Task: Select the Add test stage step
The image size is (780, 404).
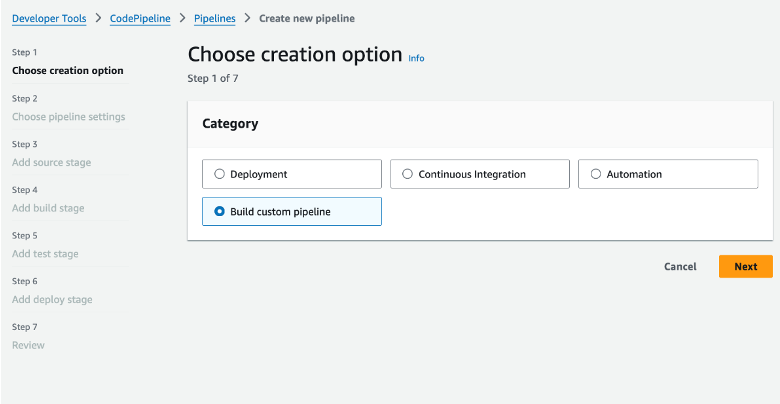Action: tap(45, 254)
